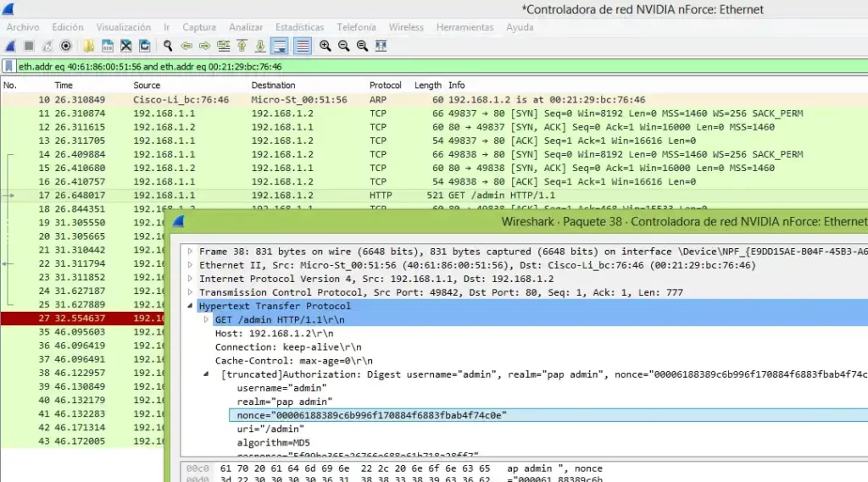Open the Ir menu
The image size is (868, 482).
tap(167, 27)
